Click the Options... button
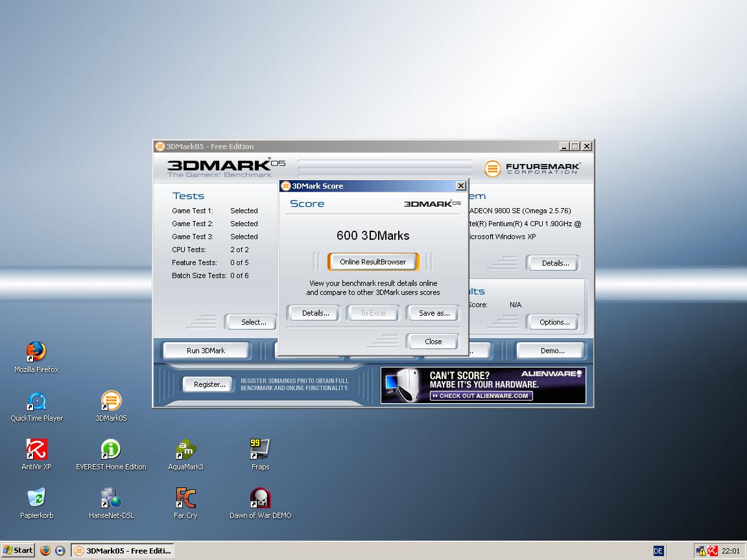The height and width of the screenshot is (560, 747). click(x=554, y=322)
